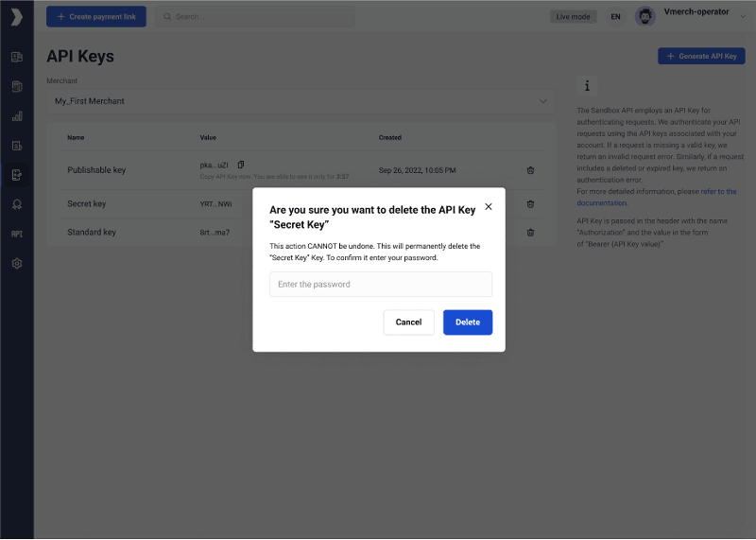The width and height of the screenshot is (756, 540).
Task: Click the Sep 26, 2022, 10:05 PM date
Action: pyautogui.click(x=417, y=170)
